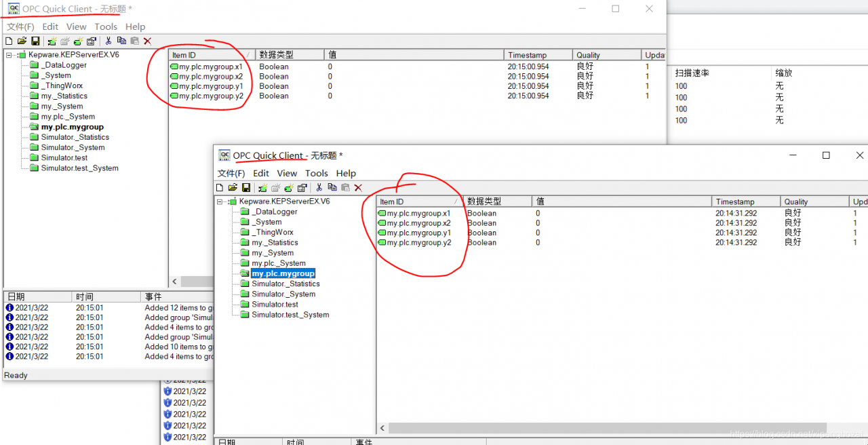This screenshot has width=868, height=445.
Task: Sort by Quality header in back window
Action: (608, 55)
